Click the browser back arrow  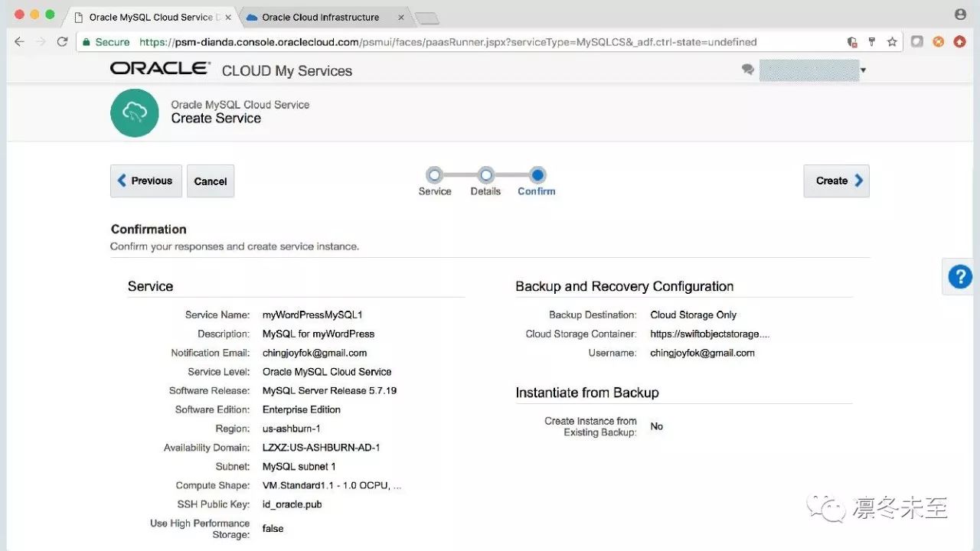(x=18, y=41)
